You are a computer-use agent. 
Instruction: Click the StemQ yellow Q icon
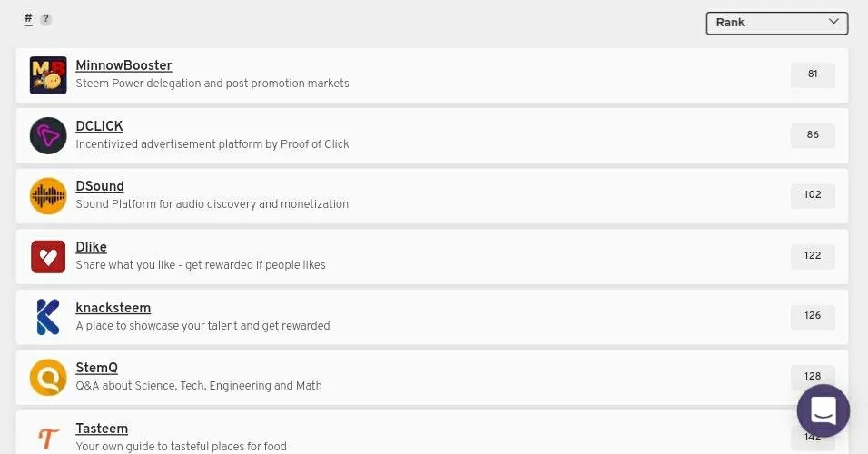tap(48, 378)
